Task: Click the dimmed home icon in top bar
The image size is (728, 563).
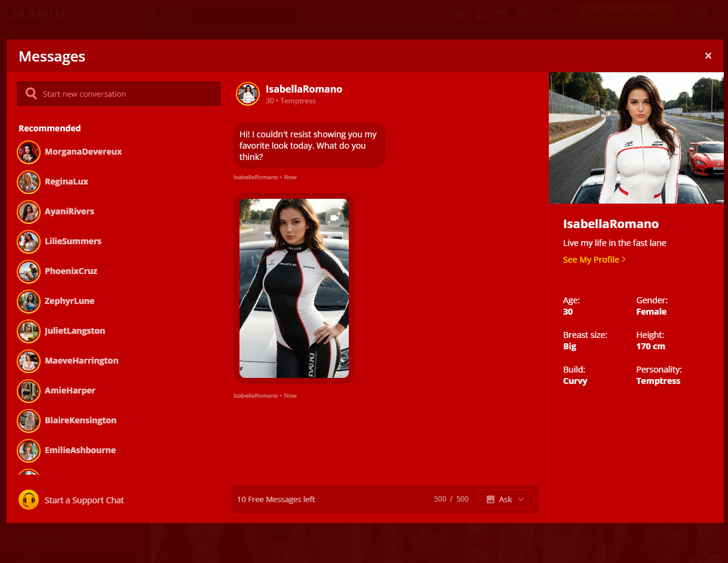Action: (461, 14)
